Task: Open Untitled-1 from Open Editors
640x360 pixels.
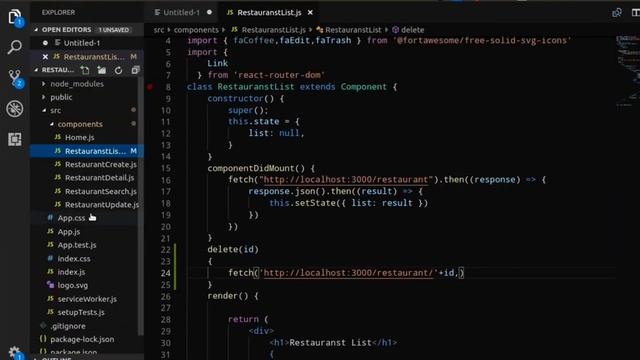Action: click(82, 43)
